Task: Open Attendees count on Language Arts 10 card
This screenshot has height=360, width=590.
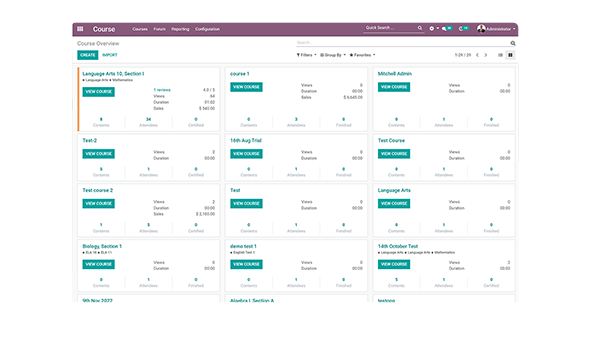Action: click(148, 122)
